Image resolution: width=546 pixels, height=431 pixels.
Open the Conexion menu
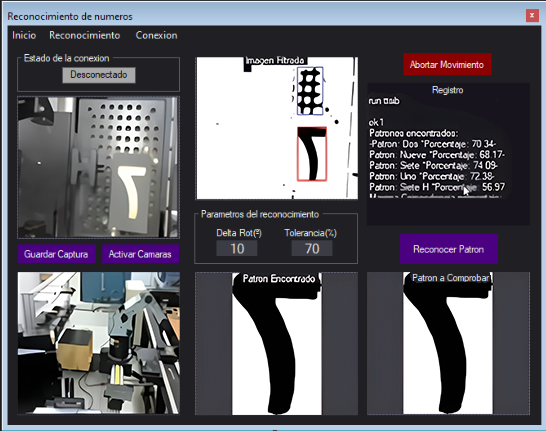point(156,35)
